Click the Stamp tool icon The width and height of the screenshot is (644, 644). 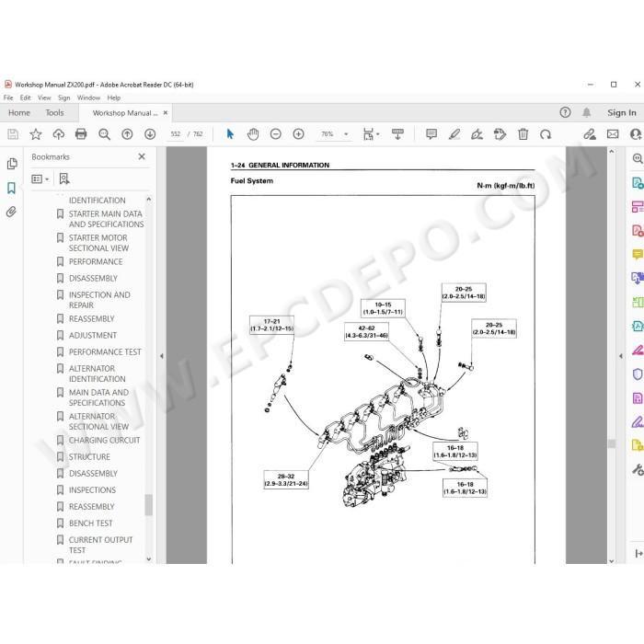pos(500,134)
